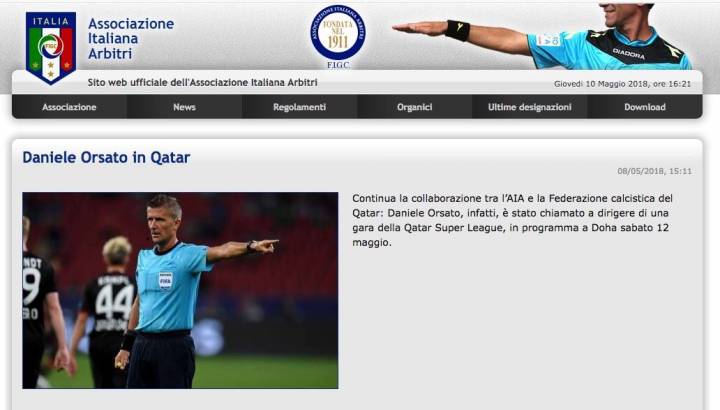The image size is (720, 410).
Task: Click the FIGC Italia shield logo
Action: (x=51, y=48)
